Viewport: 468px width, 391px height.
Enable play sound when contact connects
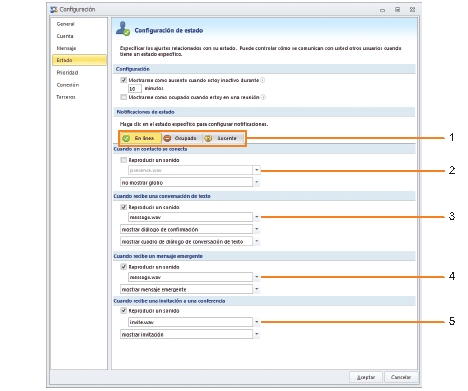pyautogui.click(x=124, y=160)
